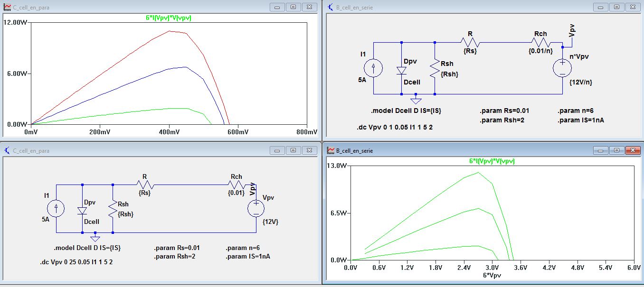This screenshot has width=644, height=287.
Task: Select series resistor R symbol in B_cell_en_serie schematic
Action: (x=470, y=43)
